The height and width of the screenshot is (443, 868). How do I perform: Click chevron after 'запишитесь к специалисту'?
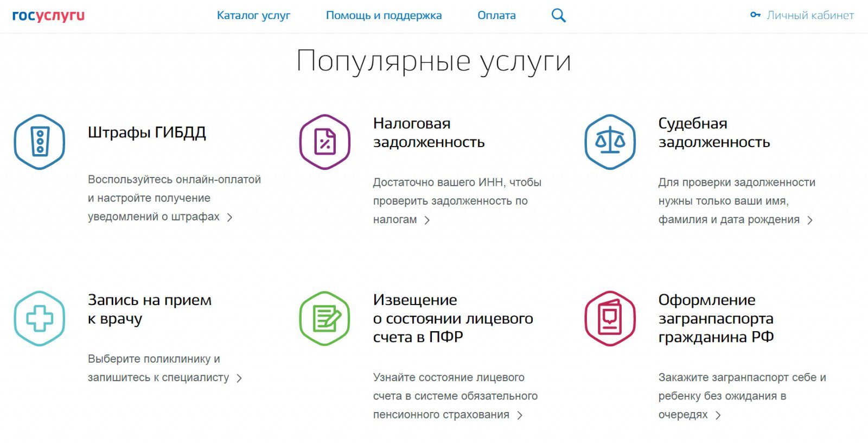point(239,378)
